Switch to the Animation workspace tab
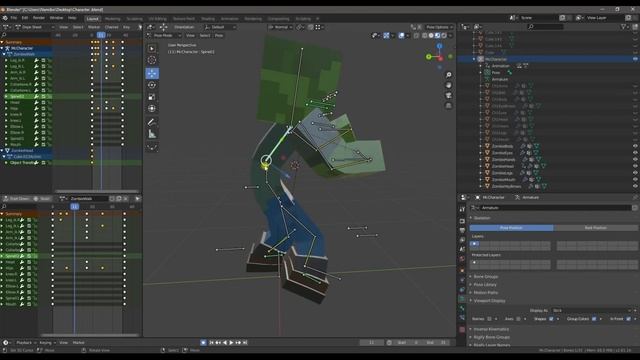The height and width of the screenshot is (360, 640). [x=229, y=19]
